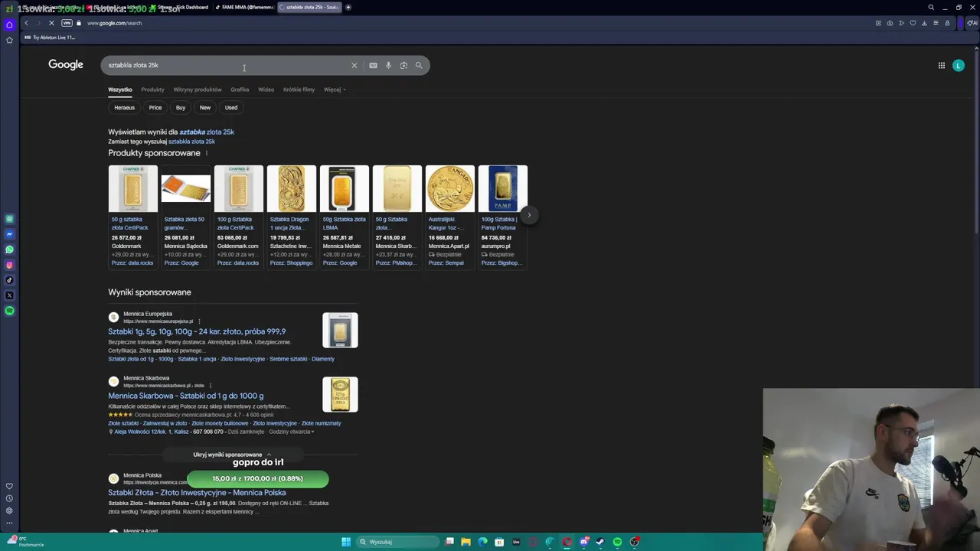Viewport: 980px width, 551px height.
Task: Open Sztabki 1g, 5g, 10g, 100g result link
Action: pyautogui.click(x=197, y=331)
